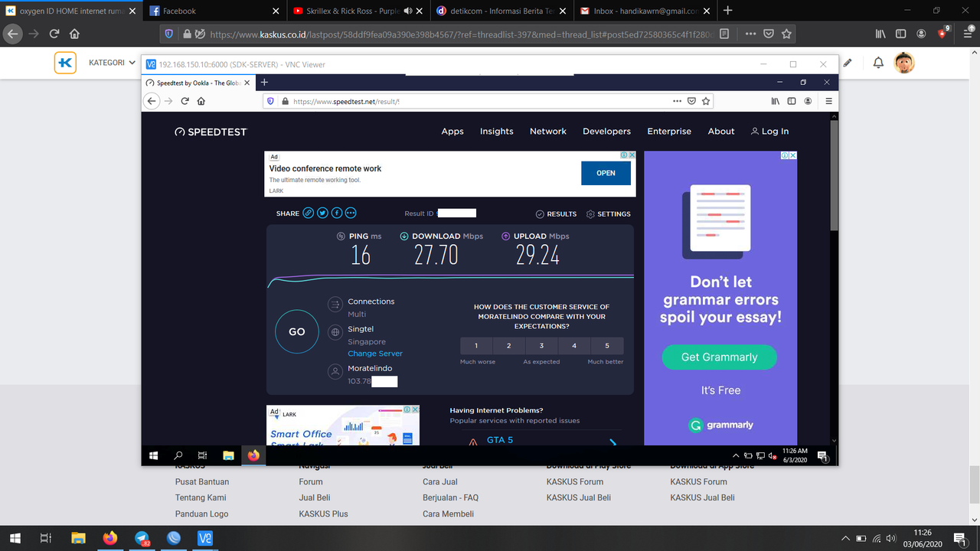Select the 3 As expected rating

541,345
